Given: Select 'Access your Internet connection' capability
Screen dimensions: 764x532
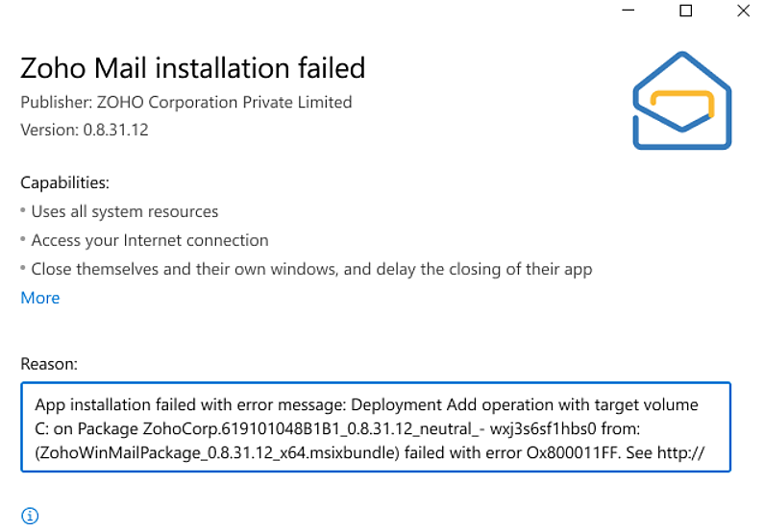Looking at the screenshot, I should click(149, 240).
